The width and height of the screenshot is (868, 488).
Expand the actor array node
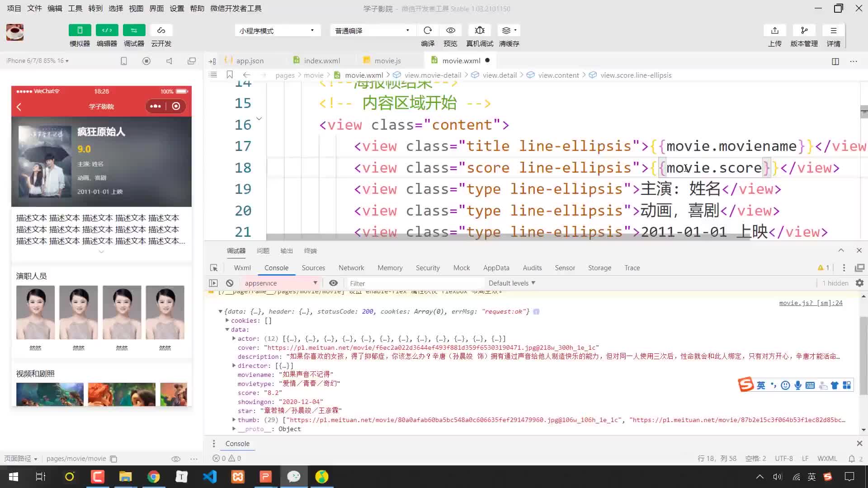pos(234,338)
